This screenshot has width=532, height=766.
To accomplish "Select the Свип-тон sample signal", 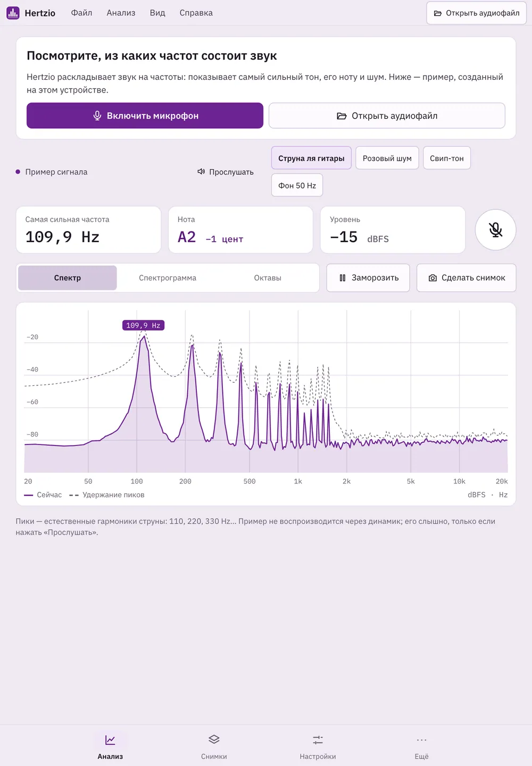I will [447, 158].
